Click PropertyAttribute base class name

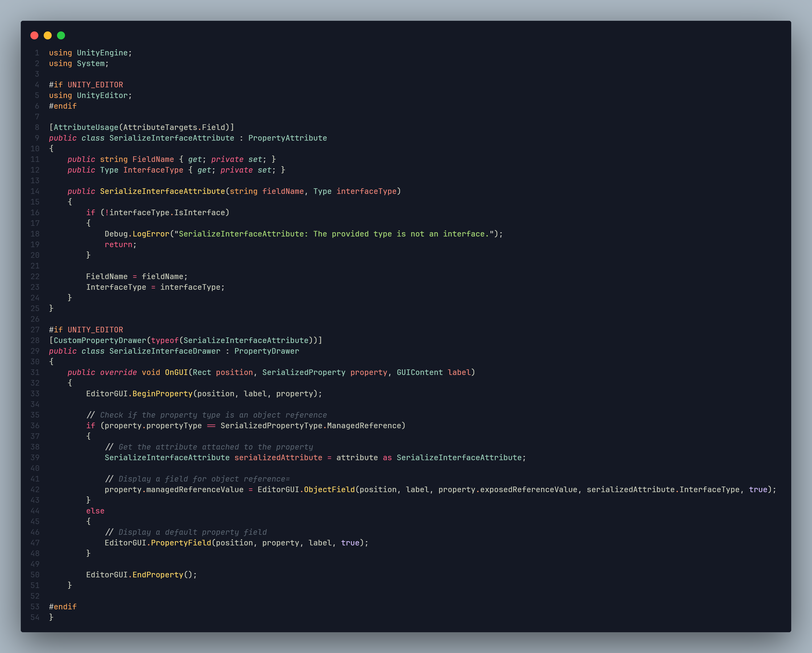[287, 138]
